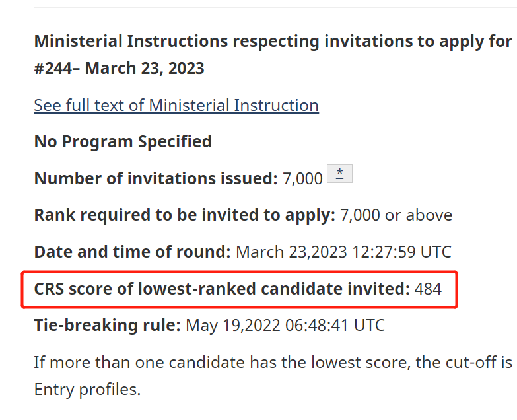The width and height of the screenshot is (517, 420).
Task: Click the Date and time of round label
Action: pos(132,252)
